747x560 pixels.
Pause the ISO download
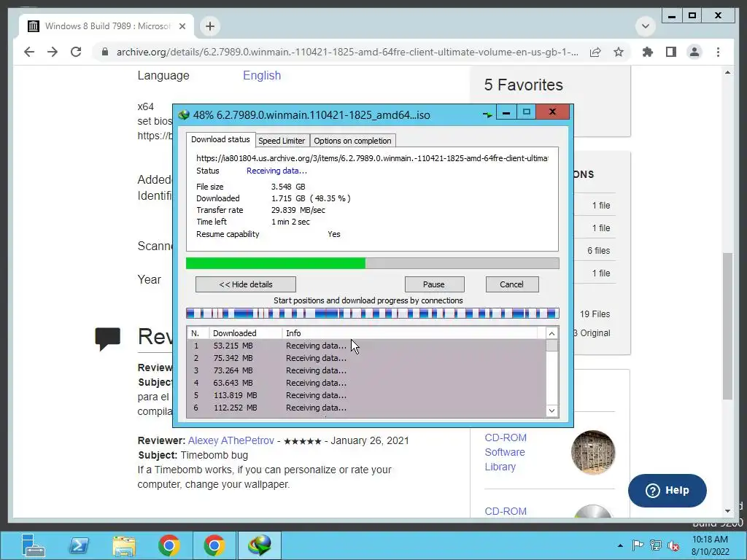434,284
